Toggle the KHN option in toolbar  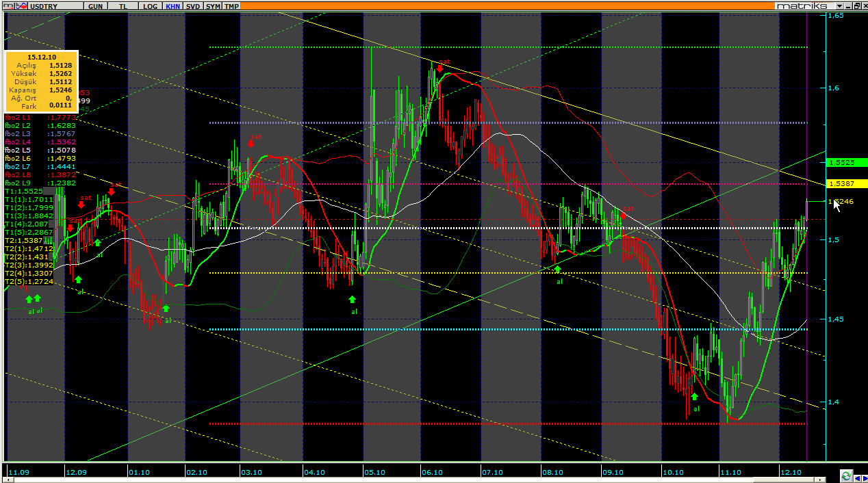tap(173, 6)
